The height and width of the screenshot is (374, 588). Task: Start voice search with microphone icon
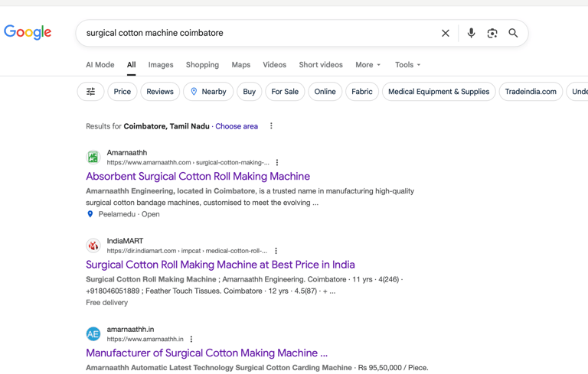point(471,33)
